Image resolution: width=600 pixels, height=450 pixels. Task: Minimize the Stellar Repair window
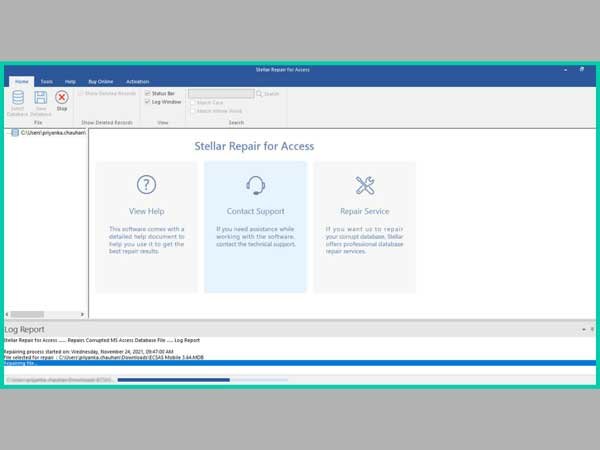click(x=565, y=70)
